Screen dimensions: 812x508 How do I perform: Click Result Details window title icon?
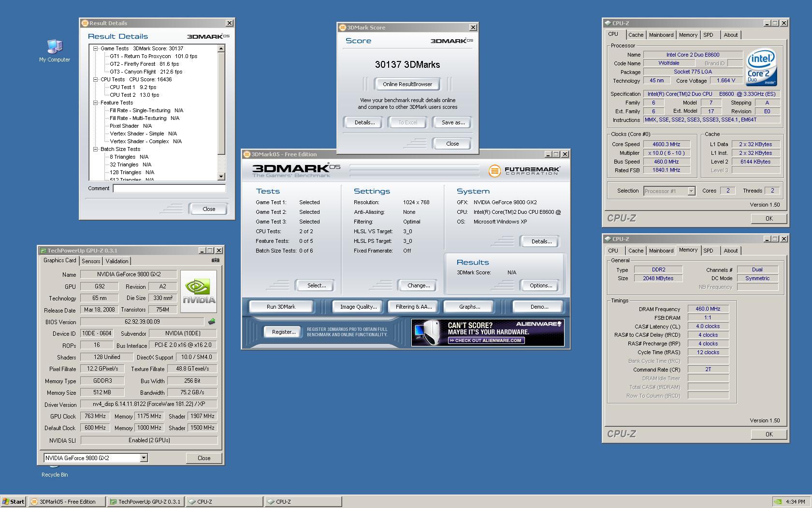pyautogui.click(x=85, y=23)
